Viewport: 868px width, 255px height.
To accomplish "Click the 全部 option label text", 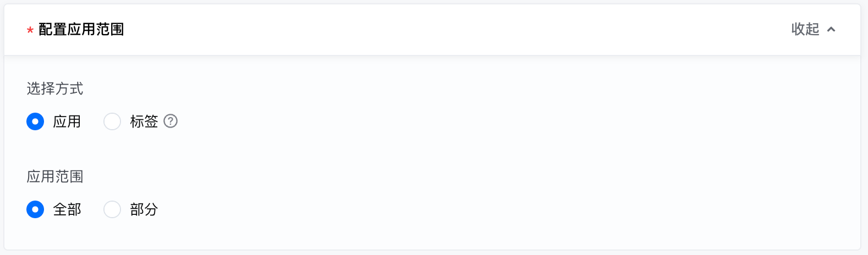I will click(x=67, y=209).
